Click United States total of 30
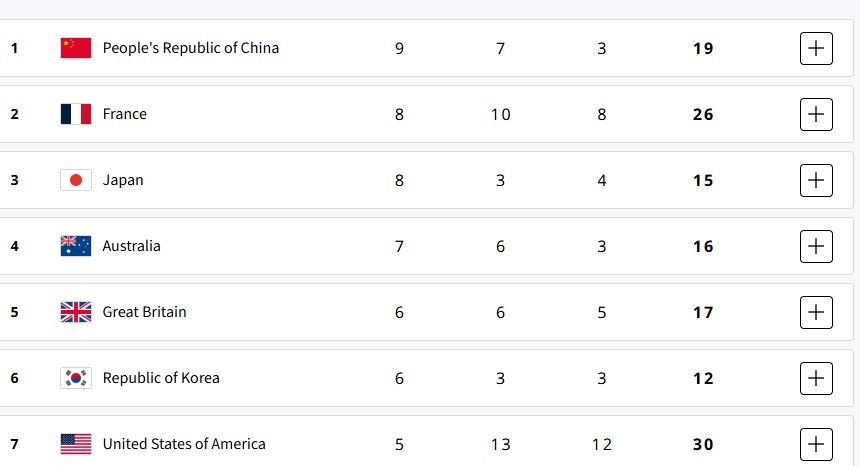Screen dimensions: 860x466 (703, 444)
